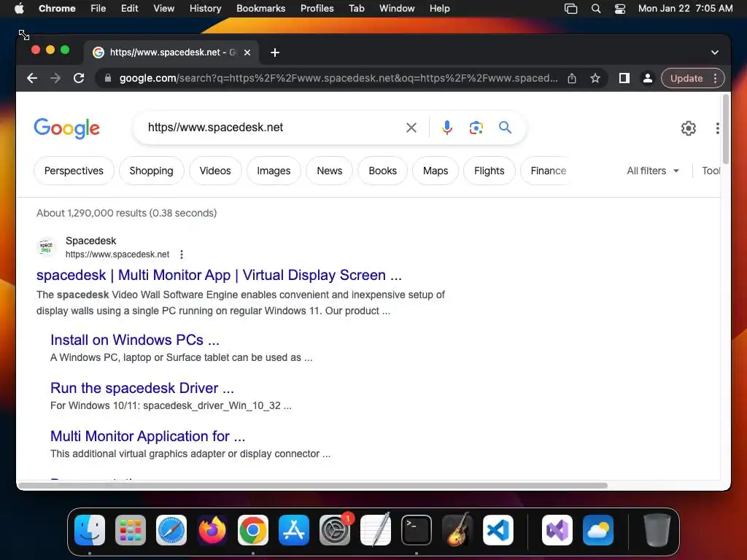Expand All filters dropdown
The image size is (747, 560).
653,171
